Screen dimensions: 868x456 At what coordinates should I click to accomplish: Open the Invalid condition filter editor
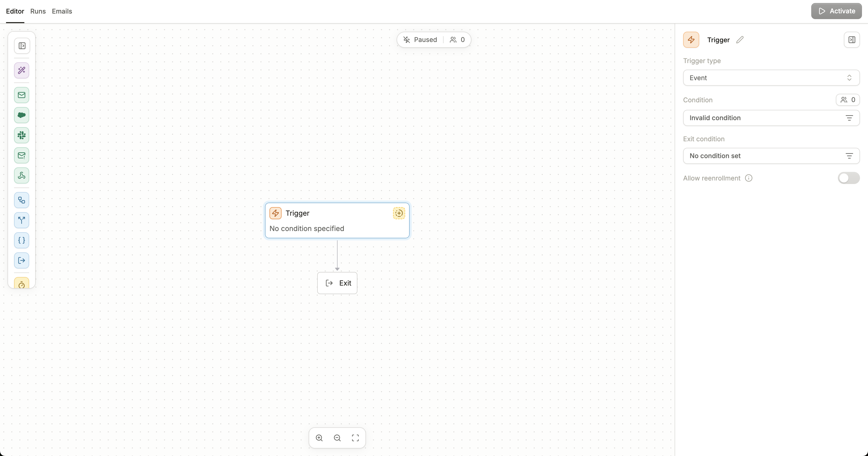coord(849,118)
